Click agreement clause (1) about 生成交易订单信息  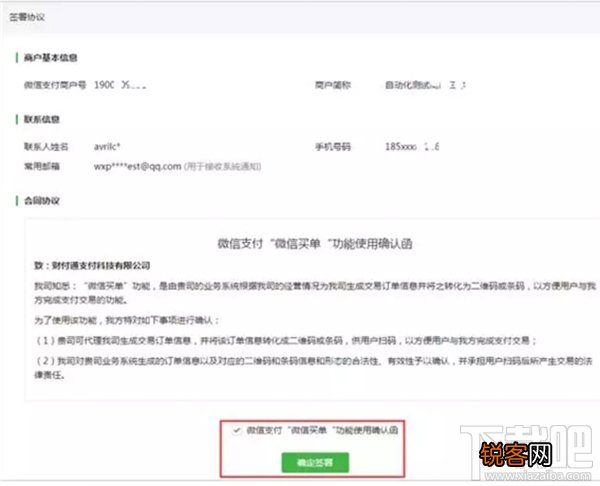tap(285, 340)
